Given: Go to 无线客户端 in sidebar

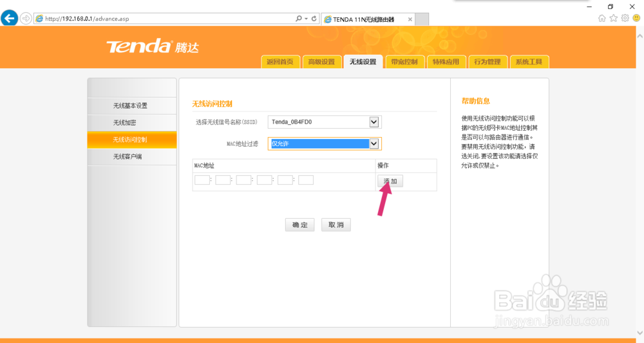Looking at the screenshot, I should (x=132, y=157).
